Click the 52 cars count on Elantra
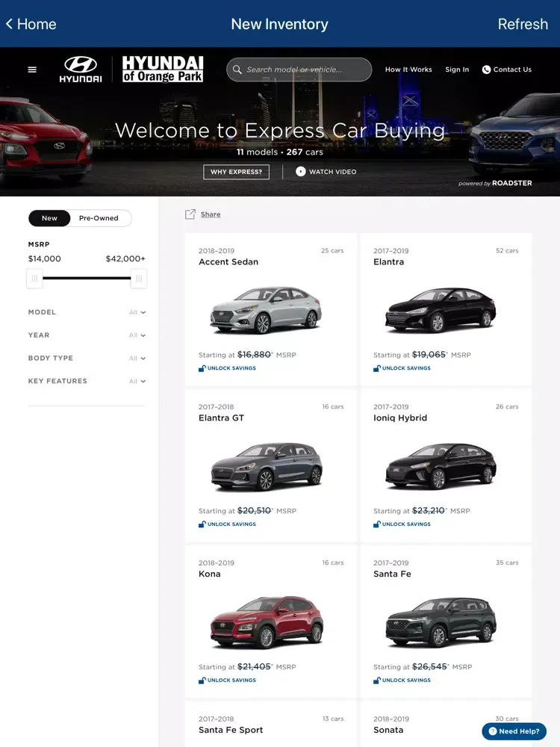The width and height of the screenshot is (560, 747). coord(507,250)
